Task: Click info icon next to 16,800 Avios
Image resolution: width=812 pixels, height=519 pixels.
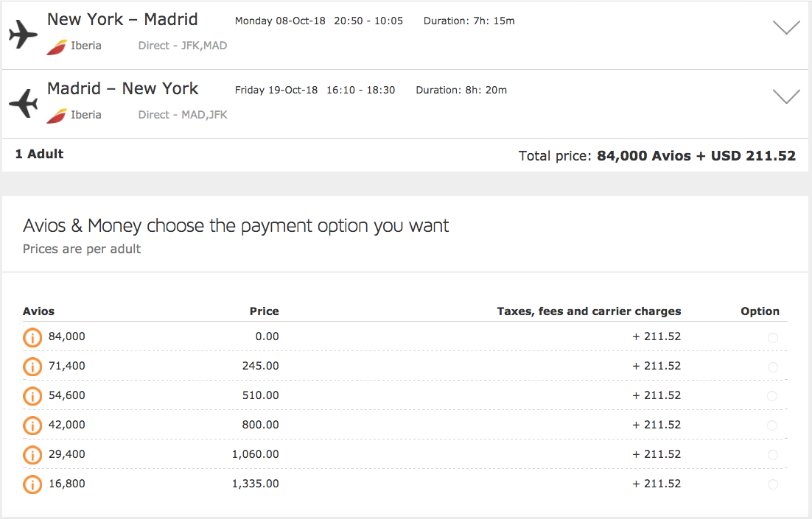Action: (x=32, y=484)
